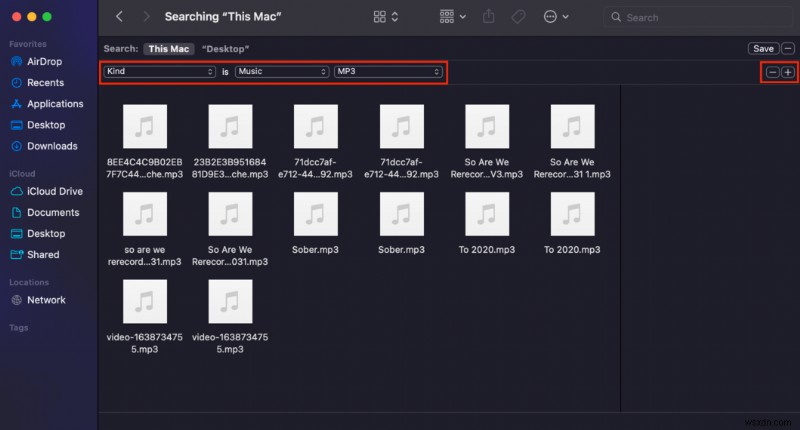Open the more actions ellipsis menu
The width and height of the screenshot is (800, 430).
pyautogui.click(x=556, y=17)
